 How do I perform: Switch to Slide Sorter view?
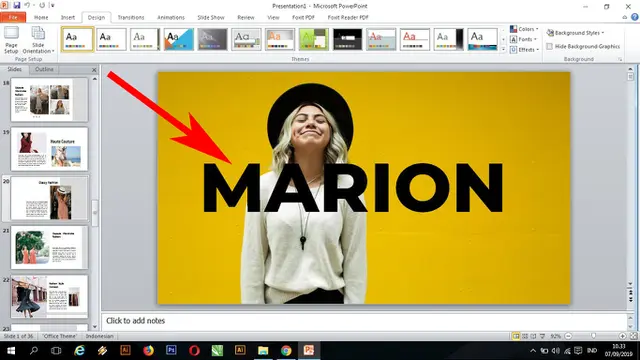point(525,336)
